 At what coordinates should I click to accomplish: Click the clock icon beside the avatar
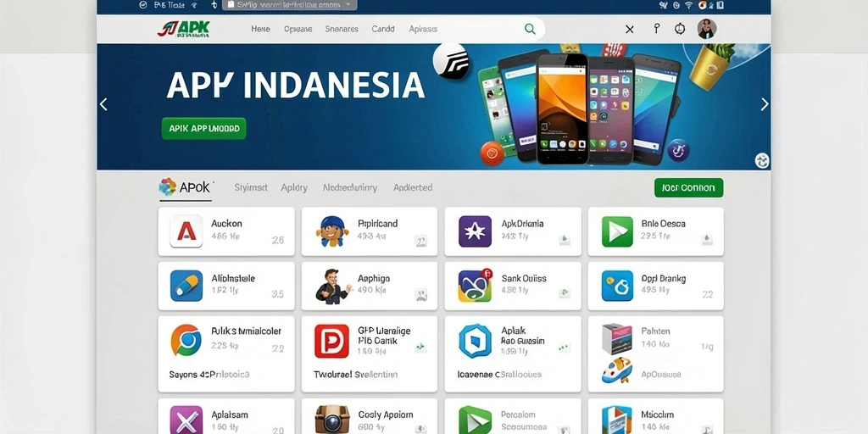click(680, 29)
